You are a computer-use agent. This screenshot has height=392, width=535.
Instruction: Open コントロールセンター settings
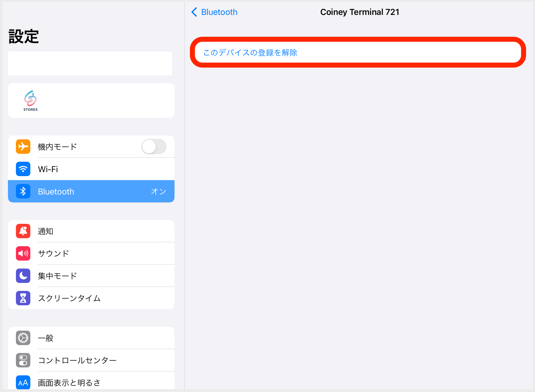click(x=91, y=360)
